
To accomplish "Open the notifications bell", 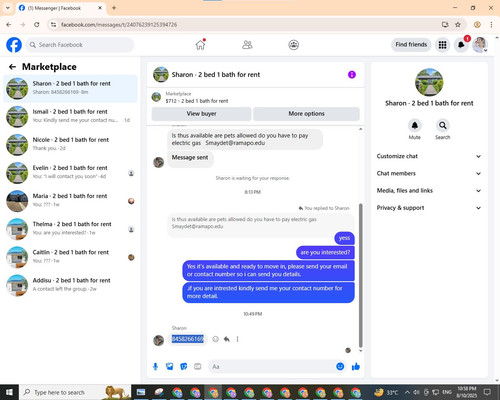I will pyautogui.click(x=461, y=45).
